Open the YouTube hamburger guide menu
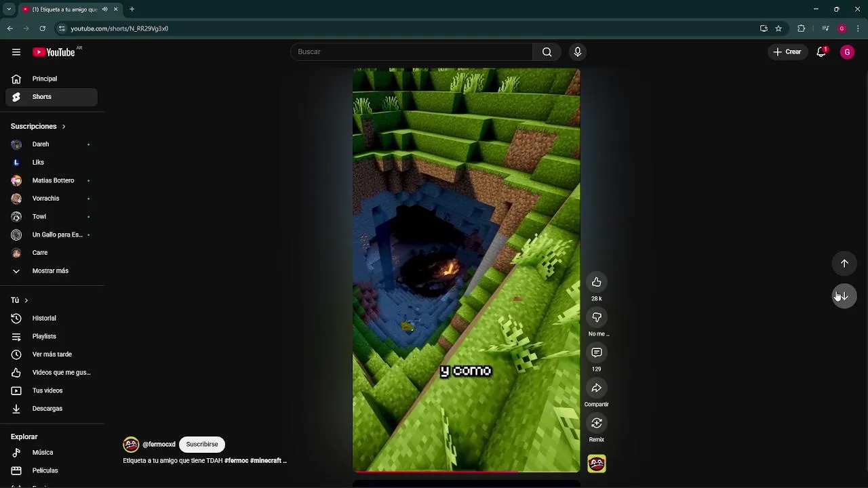The image size is (868, 488). pos(16,52)
